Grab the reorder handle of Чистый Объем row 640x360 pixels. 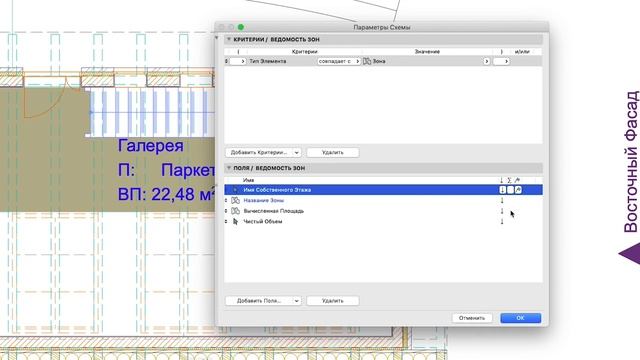(226, 222)
